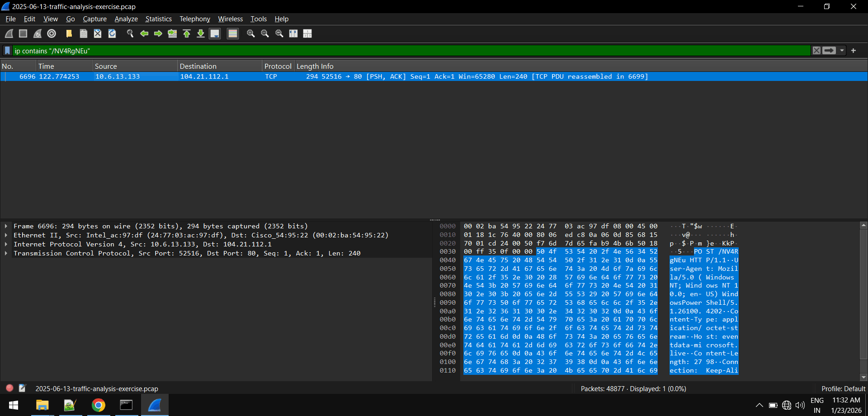This screenshot has width=868, height=416.
Task: Open the Telephony menu
Action: click(x=194, y=19)
